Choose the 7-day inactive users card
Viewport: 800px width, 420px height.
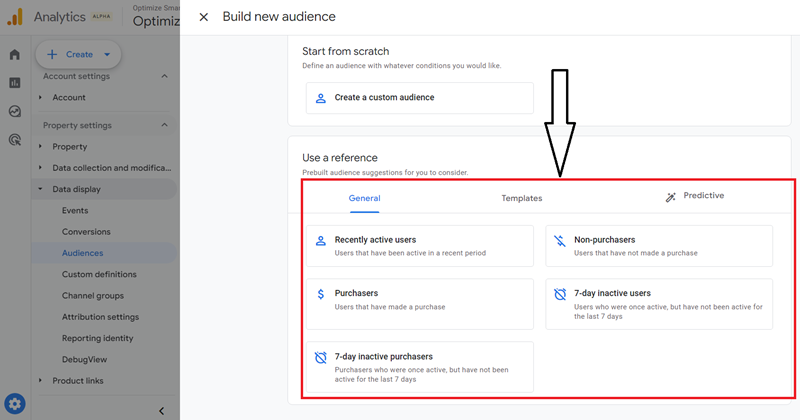pyautogui.click(x=659, y=304)
